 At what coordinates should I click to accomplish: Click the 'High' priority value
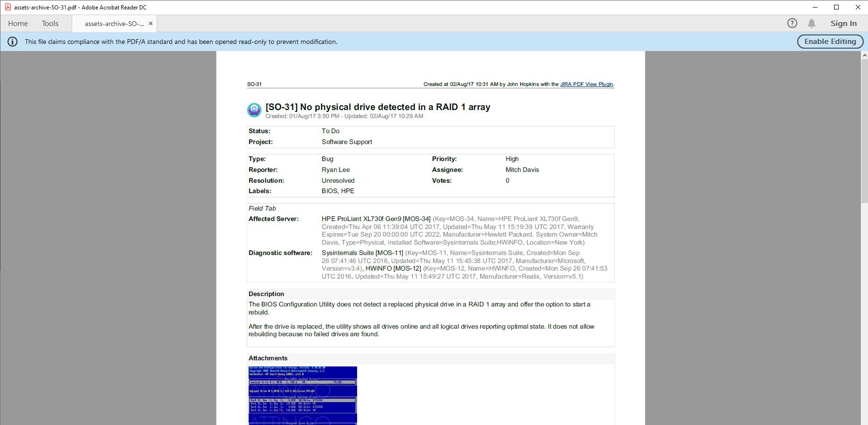512,159
